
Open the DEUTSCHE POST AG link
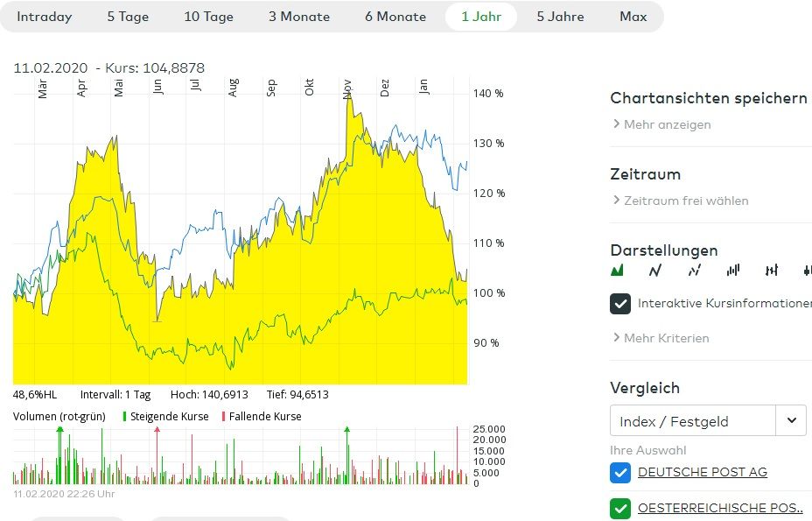coord(703,473)
